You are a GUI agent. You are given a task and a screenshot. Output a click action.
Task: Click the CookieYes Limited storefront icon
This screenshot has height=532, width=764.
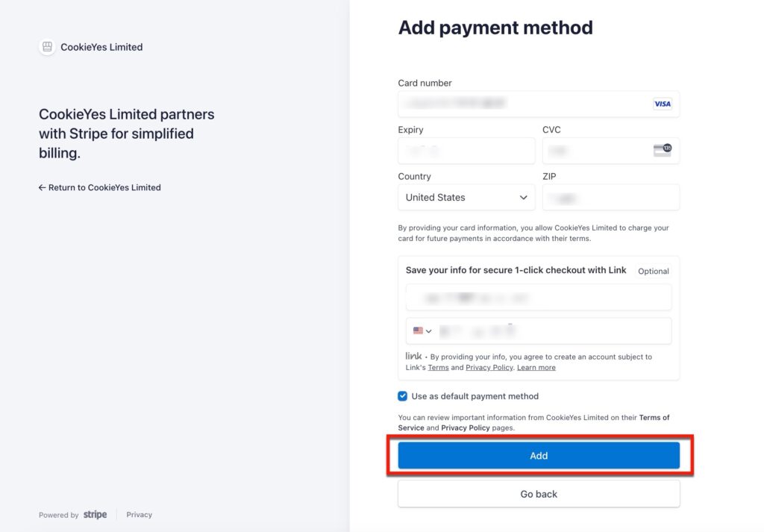(46, 46)
